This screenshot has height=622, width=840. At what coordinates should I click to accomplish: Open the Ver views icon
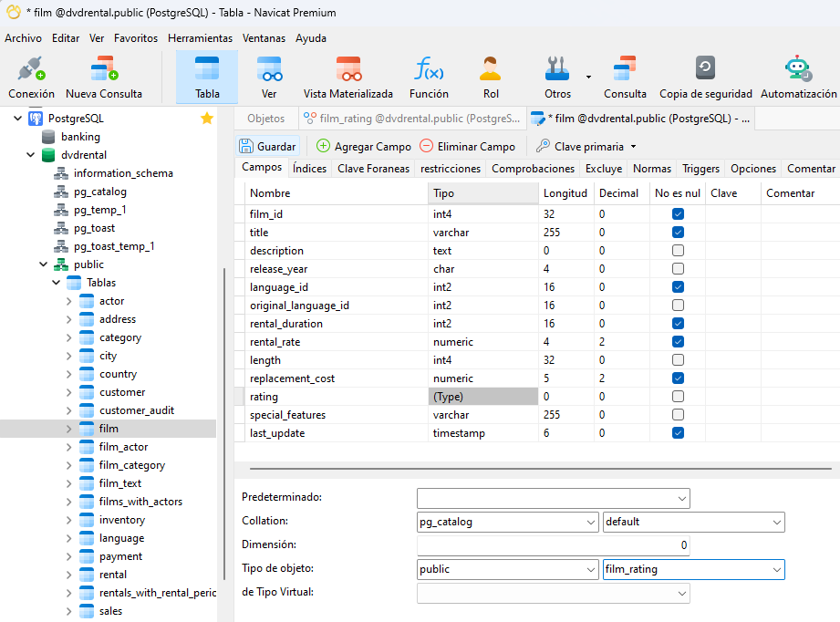269,69
